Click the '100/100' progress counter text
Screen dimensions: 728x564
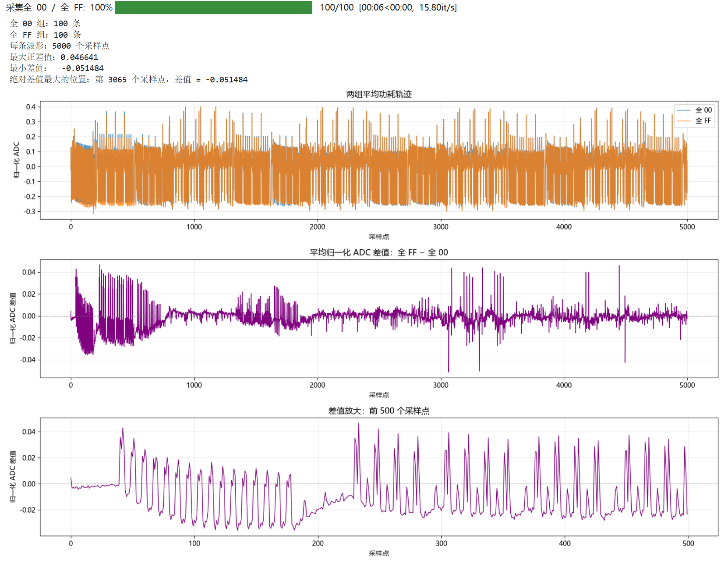336,7
